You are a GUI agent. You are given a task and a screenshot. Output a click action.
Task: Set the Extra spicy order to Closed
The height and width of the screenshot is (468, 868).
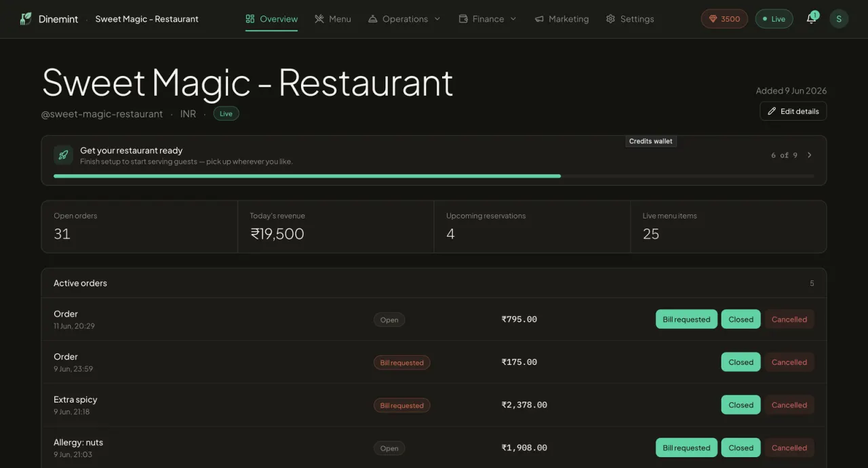pos(741,405)
